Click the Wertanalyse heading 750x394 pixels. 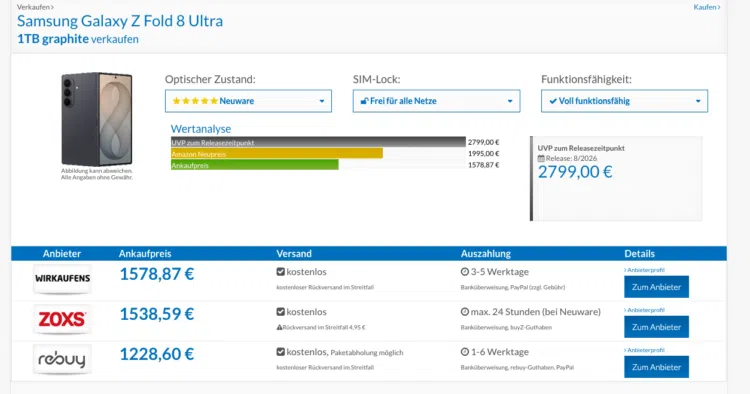[x=201, y=129]
